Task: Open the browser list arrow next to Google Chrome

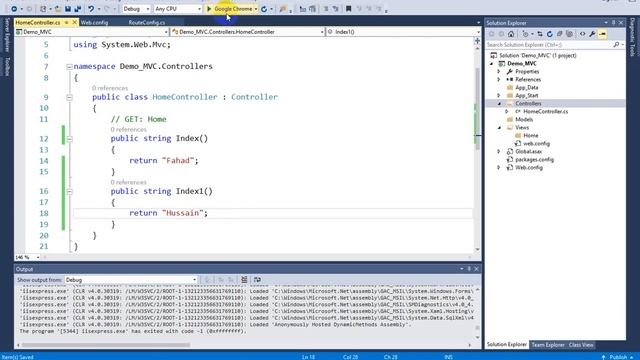Action: tap(256, 9)
